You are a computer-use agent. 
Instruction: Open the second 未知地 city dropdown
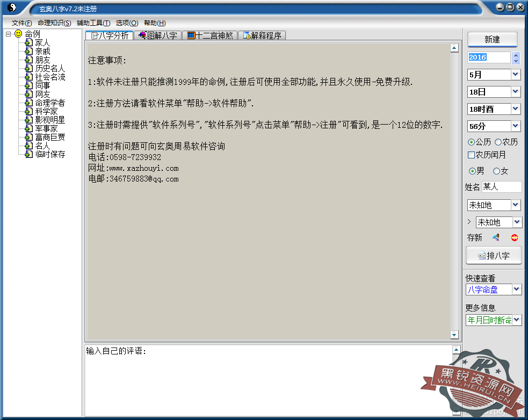click(x=517, y=222)
